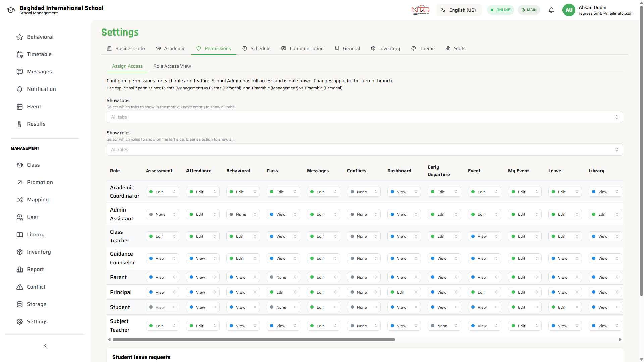Open the Show tabs 'All tabs' dropdown
Image resolution: width=644 pixels, height=362 pixels.
click(x=365, y=117)
